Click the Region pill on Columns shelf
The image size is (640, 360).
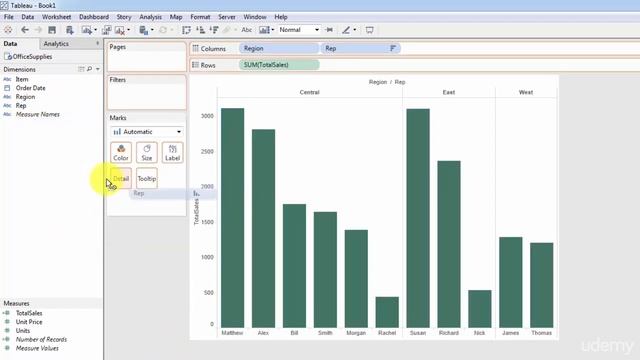click(278, 48)
